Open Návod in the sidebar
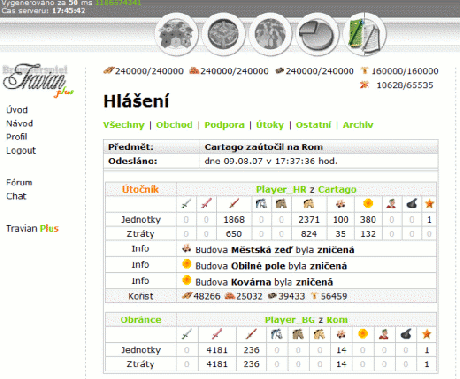The height and width of the screenshot is (379, 460). click(x=20, y=123)
